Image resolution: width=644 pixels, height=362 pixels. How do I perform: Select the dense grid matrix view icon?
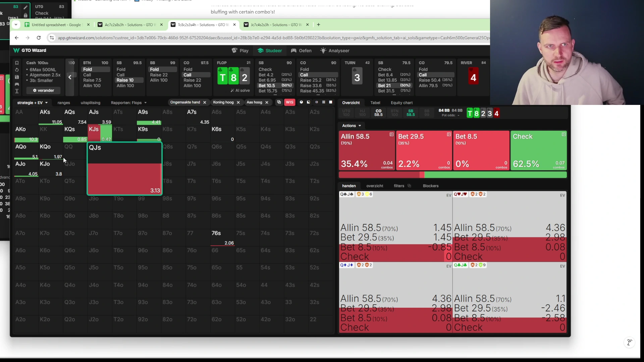324,102
